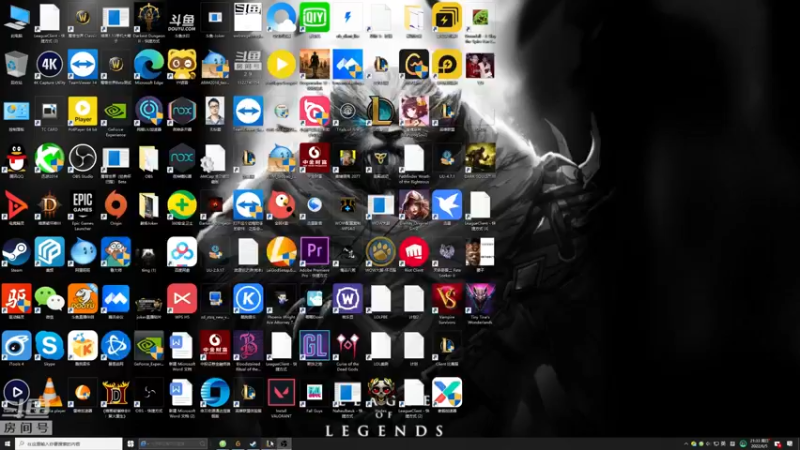Open the Desperados III game icon

(314, 65)
